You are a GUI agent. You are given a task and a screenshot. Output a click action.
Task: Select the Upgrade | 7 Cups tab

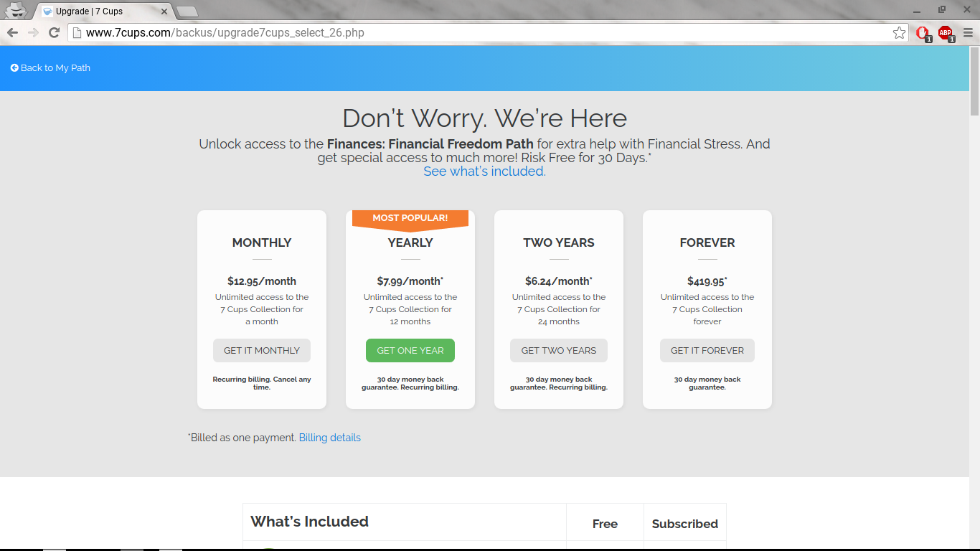coord(99,11)
